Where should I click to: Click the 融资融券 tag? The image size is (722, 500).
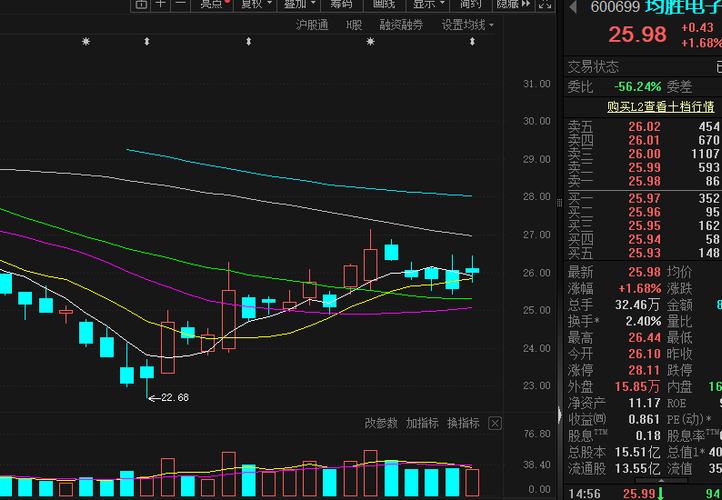click(x=401, y=25)
